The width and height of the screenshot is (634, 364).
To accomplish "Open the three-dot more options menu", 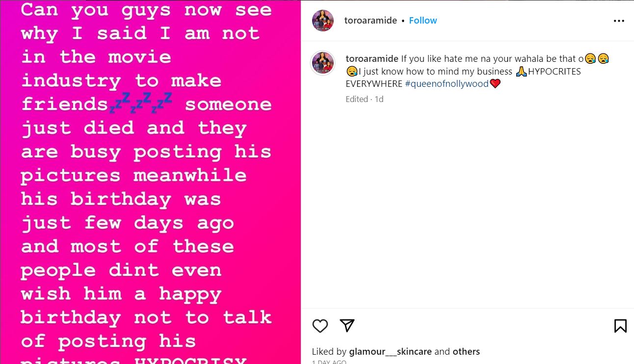I will (x=619, y=21).
